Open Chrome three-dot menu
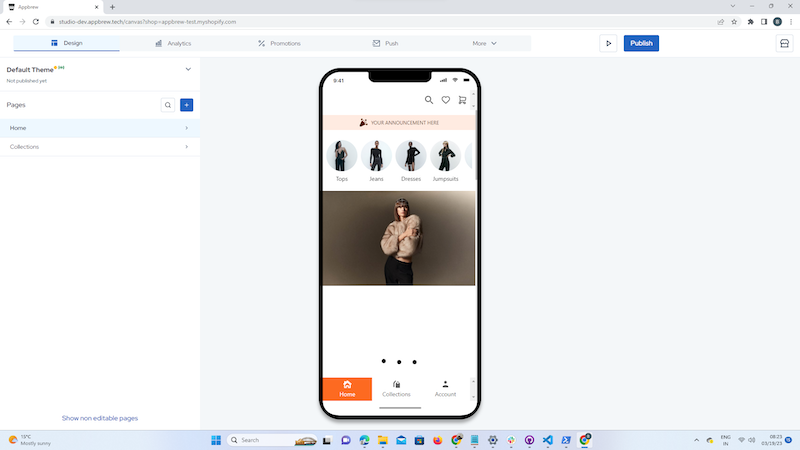800x450 pixels. (x=791, y=22)
